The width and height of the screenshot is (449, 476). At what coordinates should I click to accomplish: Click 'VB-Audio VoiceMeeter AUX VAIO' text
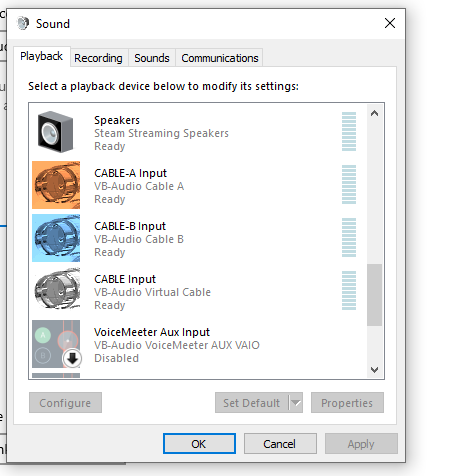(177, 345)
